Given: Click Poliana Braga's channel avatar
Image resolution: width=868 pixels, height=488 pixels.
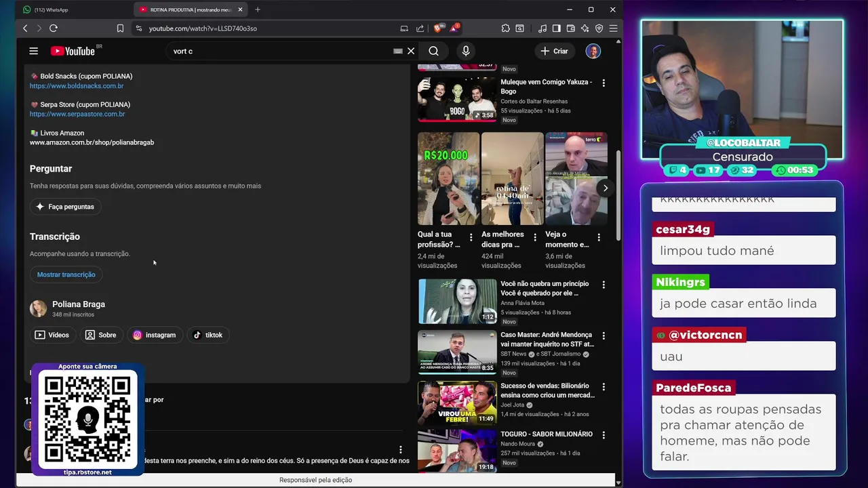Looking at the screenshot, I should click(39, 309).
